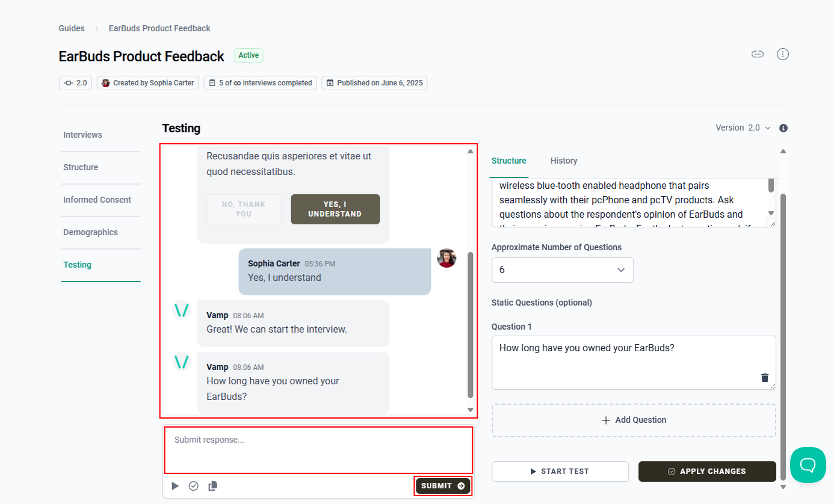This screenshot has height=504, width=834.
Task: Switch to the History tab
Action: (x=564, y=161)
